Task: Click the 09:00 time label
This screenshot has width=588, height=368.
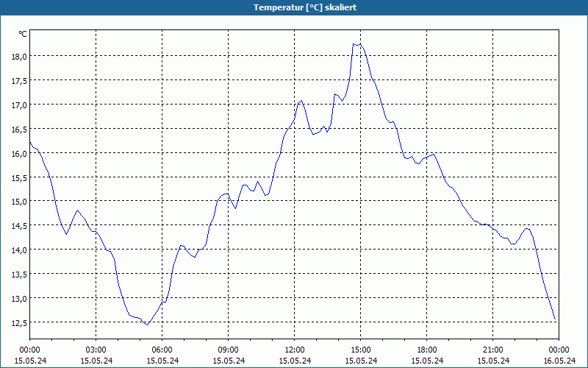Action: click(x=229, y=350)
